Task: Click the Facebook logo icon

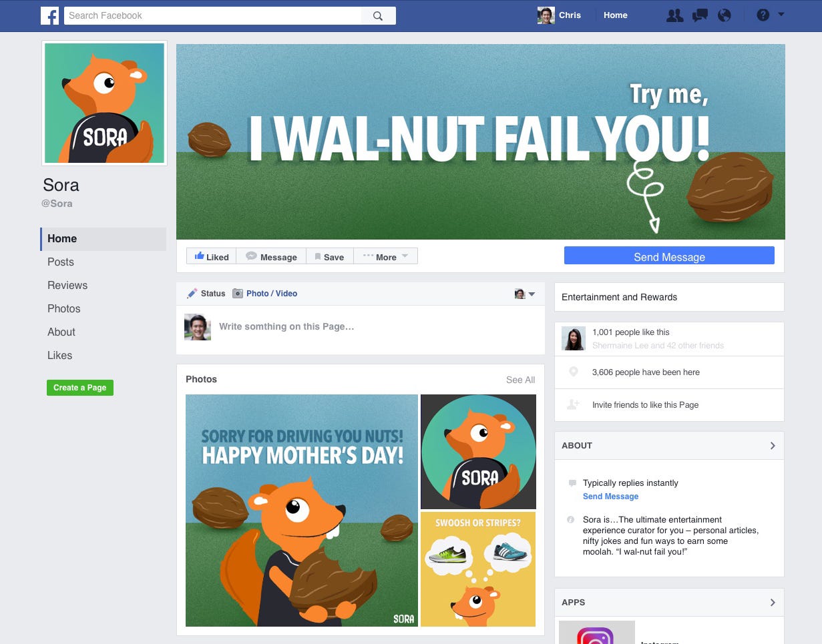Action: tap(49, 15)
